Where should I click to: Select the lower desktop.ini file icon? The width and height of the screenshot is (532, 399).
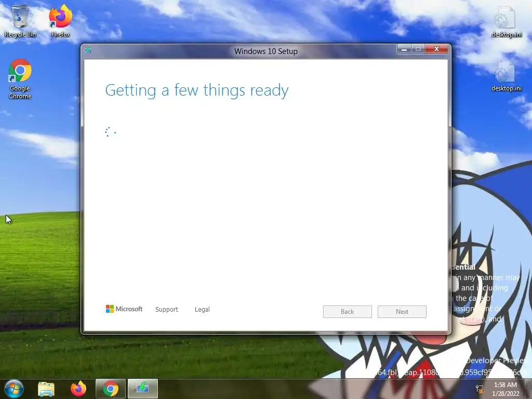coord(507,75)
